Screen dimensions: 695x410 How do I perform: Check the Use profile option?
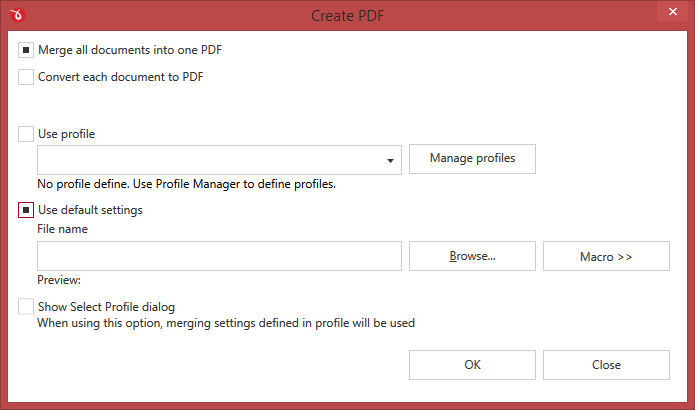(26, 134)
